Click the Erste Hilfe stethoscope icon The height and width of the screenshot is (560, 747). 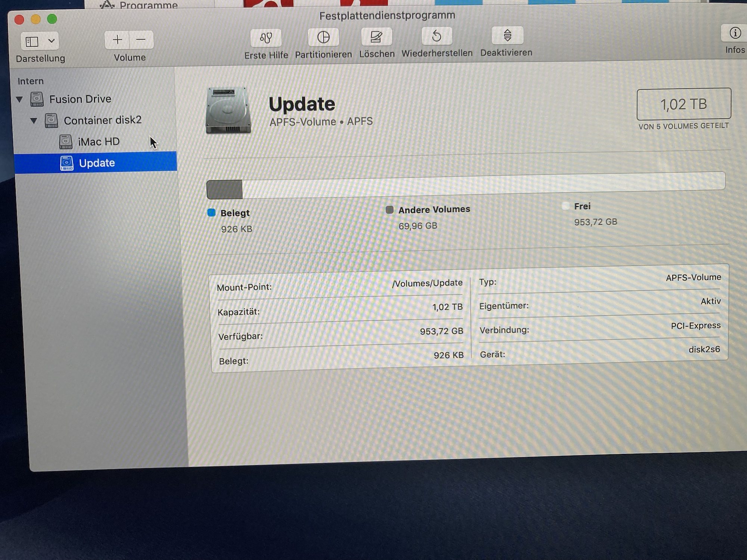(x=266, y=38)
